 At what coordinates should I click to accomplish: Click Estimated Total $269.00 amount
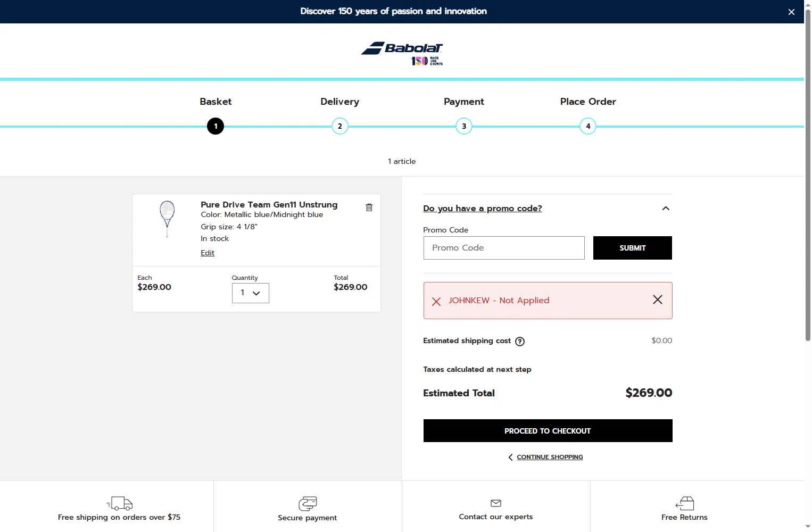(649, 393)
